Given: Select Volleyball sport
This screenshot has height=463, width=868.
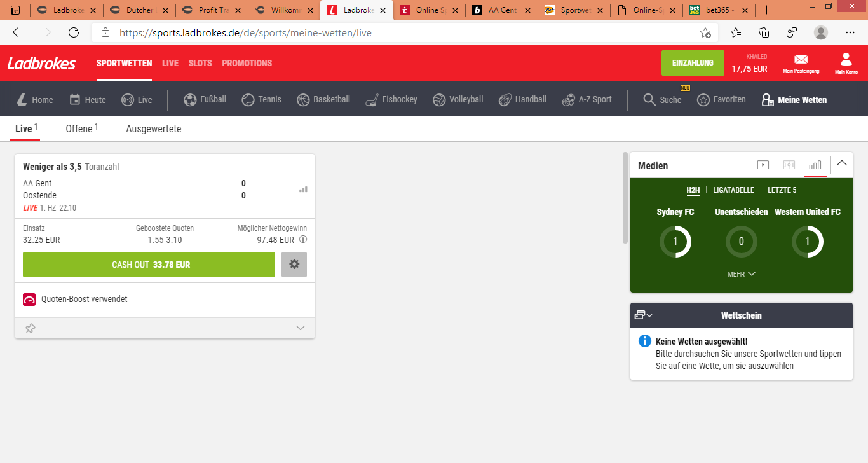Looking at the screenshot, I should tap(458, 99).
